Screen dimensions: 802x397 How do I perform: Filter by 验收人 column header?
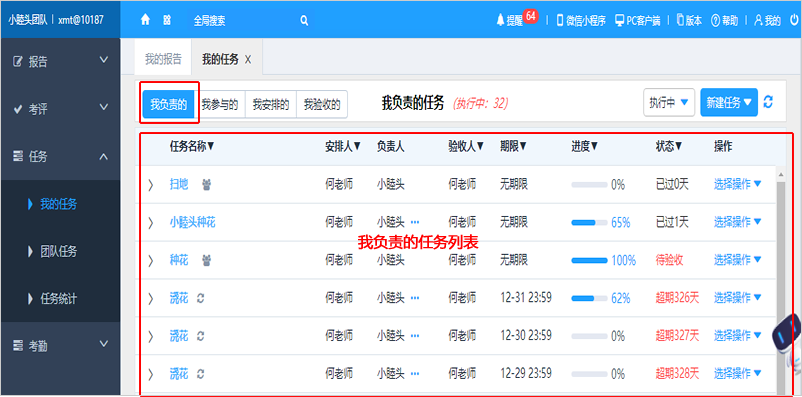(466, 146)
